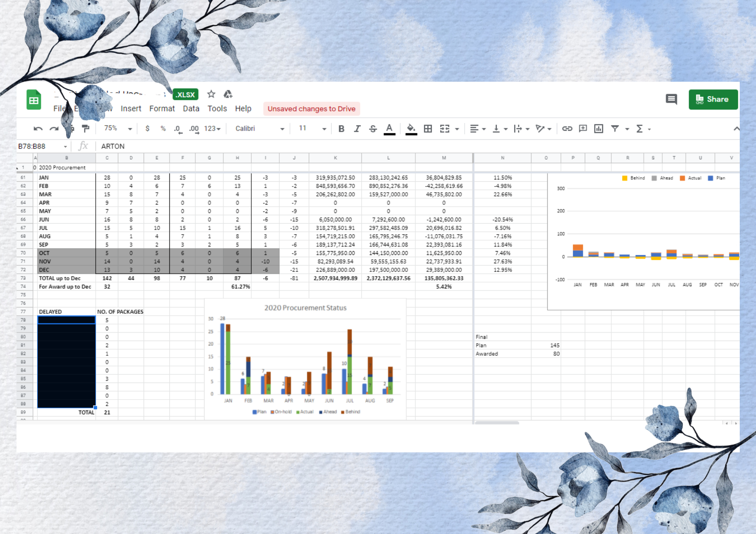This screenshot has height=534, width=756.
Task: Open the Insert menu
Action: click(131, 109)
